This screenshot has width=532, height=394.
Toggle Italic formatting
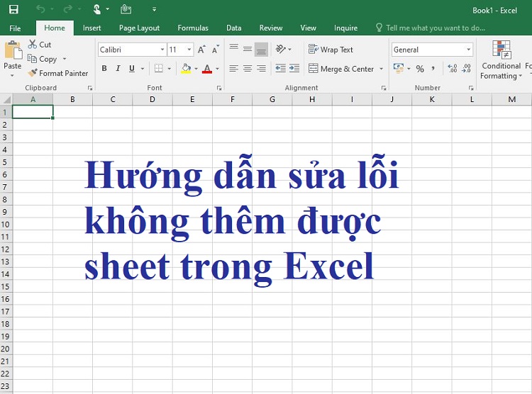coord(118,69)
